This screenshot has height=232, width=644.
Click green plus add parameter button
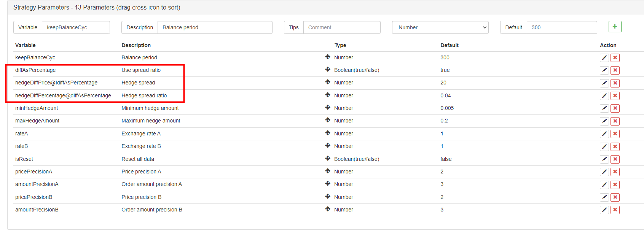coord(615,27)
